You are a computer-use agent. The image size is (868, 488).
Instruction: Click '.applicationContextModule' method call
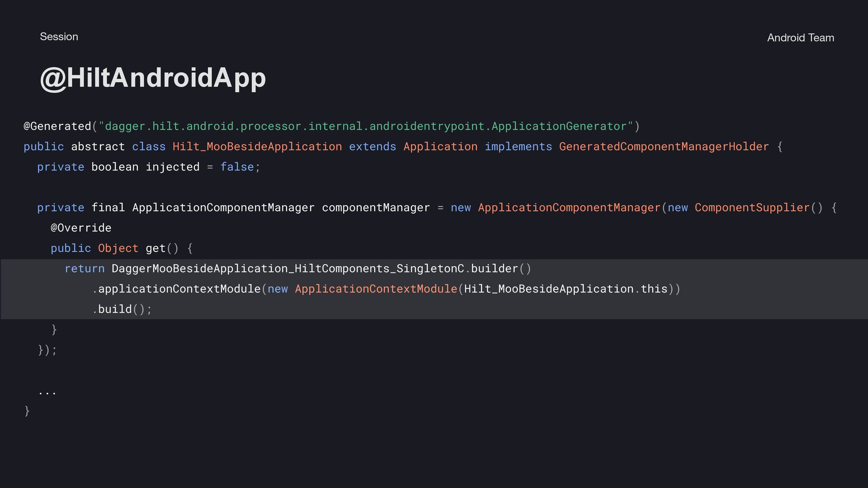(176, 289)
